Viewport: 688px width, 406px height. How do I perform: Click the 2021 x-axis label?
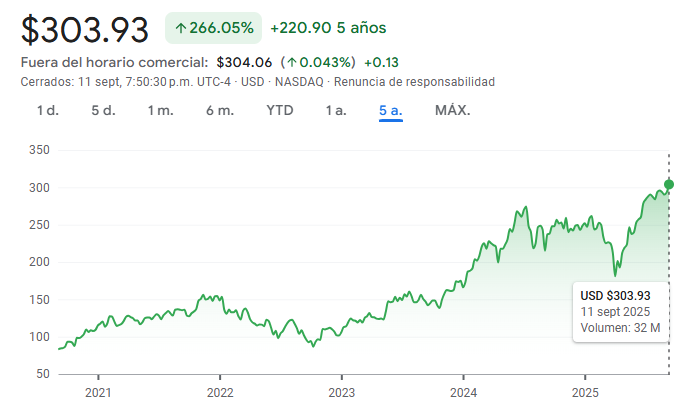coord(98,392)
